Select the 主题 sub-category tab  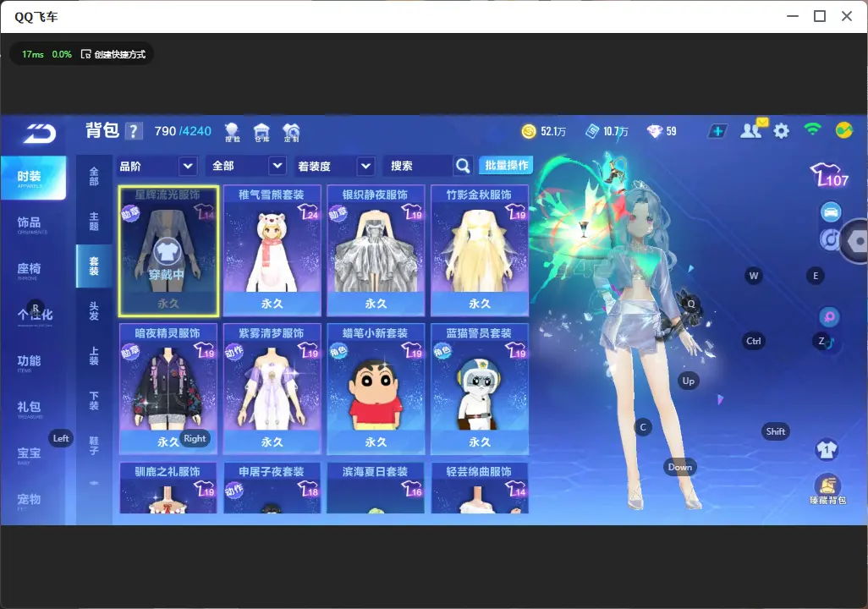point(94,221)
